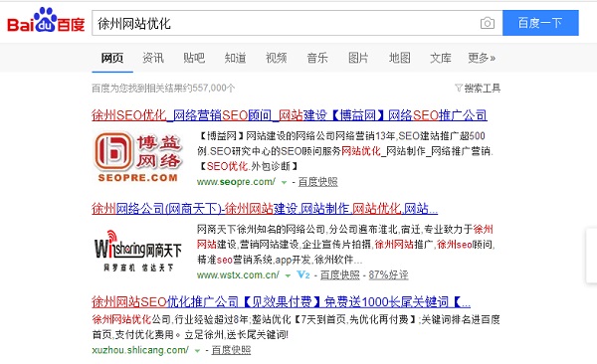This screenshot has height=364, width=597.
Task: Open 百度快照 for xuzhou.shlicang.com result
Action: coord(231,350)
